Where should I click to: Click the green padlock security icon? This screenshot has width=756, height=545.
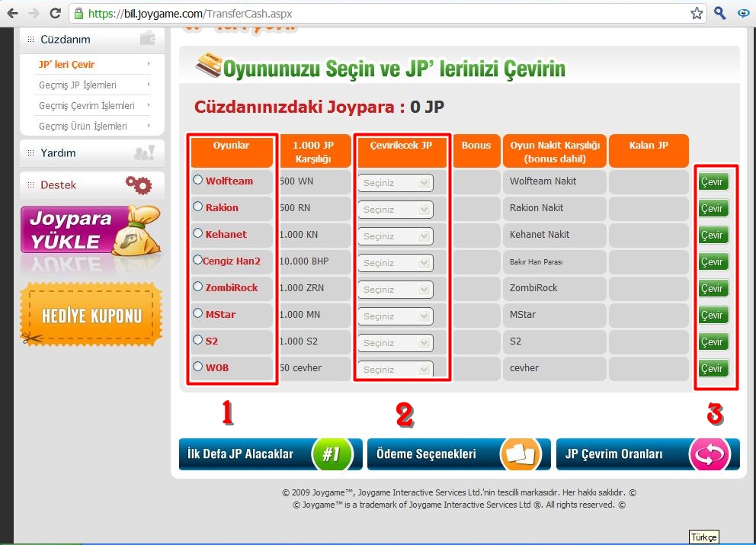point(78,14)
